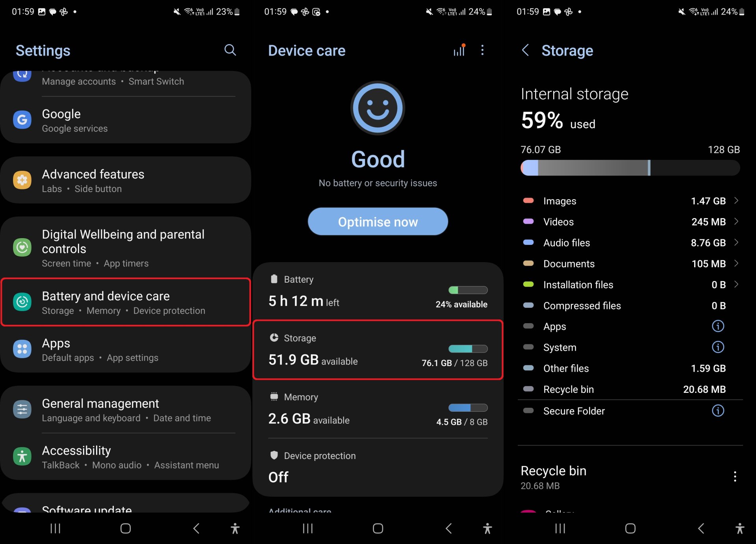Tap Optimise now button
The image size is (756, 544).
point(378,222)
